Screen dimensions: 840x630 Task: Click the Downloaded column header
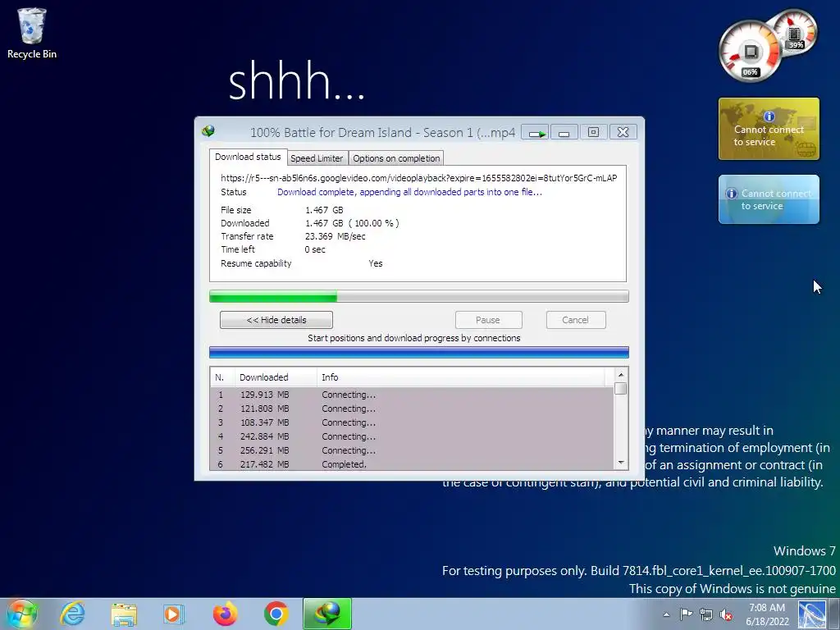(276, 377)
